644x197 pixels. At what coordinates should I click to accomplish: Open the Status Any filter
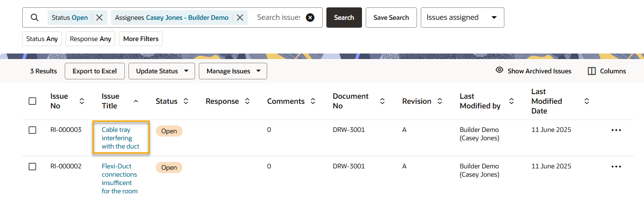(42, 39)
